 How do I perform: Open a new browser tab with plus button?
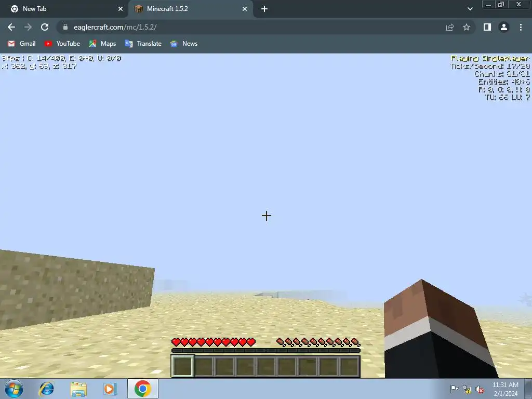coord(264,9)
